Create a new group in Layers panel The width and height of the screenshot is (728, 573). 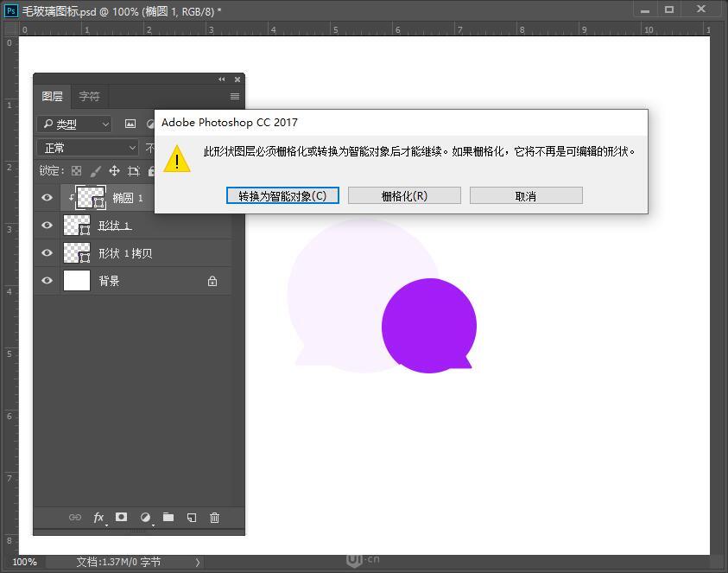(x=168, y=518)
